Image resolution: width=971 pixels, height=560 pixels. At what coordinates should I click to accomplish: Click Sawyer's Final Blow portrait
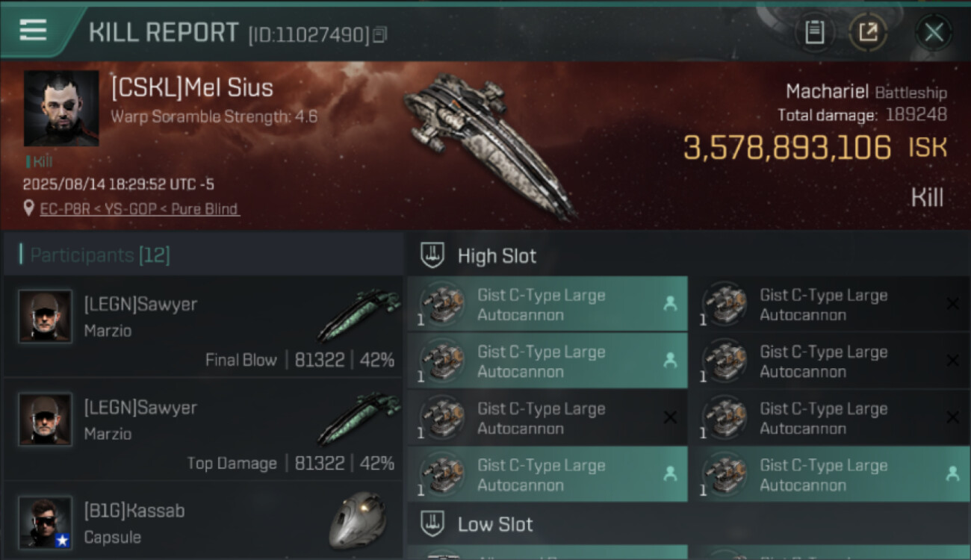(46, 317)
